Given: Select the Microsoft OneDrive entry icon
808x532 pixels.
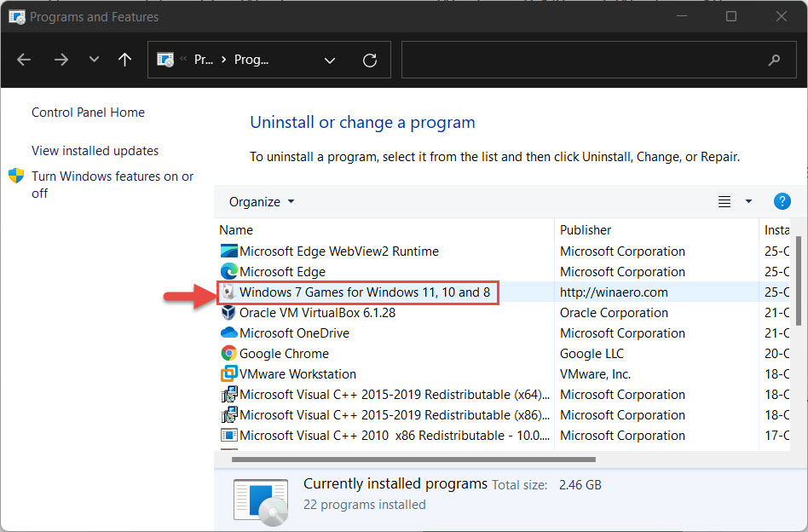Looking at the screenshot, I should click(228, 333).
